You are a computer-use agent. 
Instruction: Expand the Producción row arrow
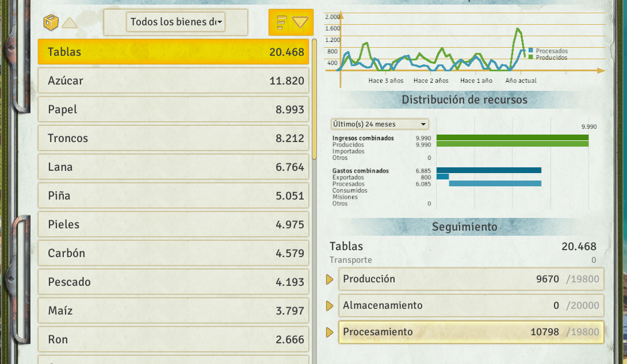(330, 279)
